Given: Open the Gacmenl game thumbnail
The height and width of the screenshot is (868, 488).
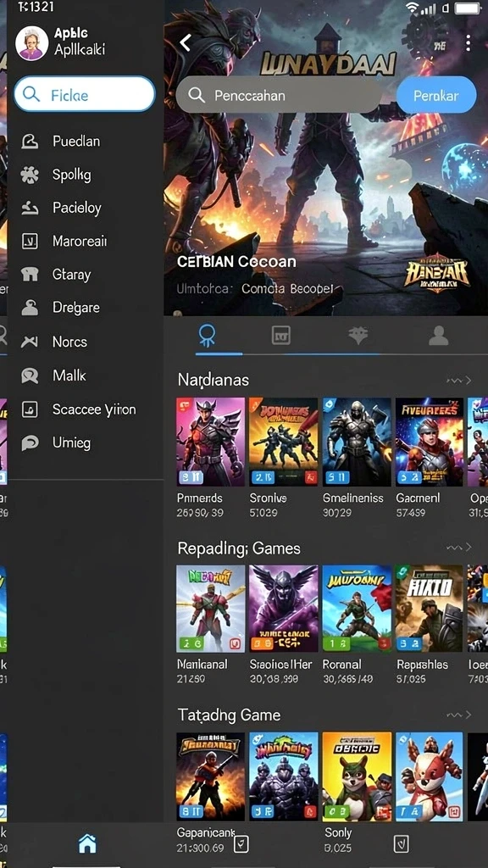Looking at the screenshot, I should (x=430, y=442).
